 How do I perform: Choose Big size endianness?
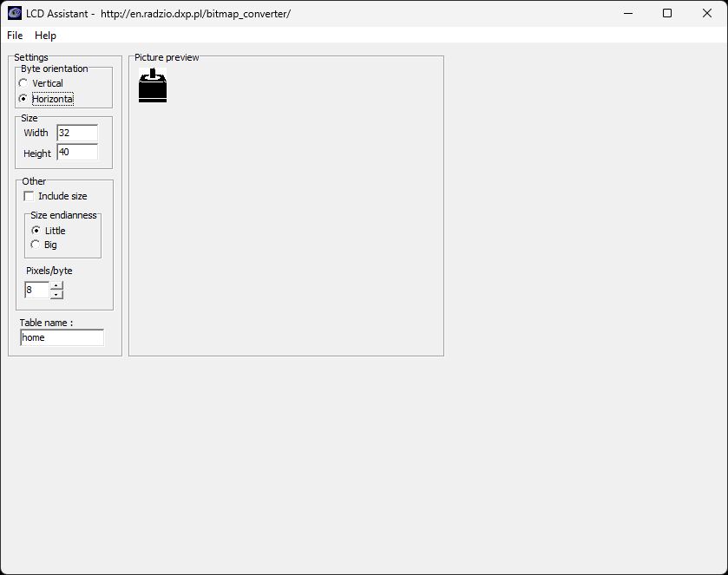(x=36, y=245)
